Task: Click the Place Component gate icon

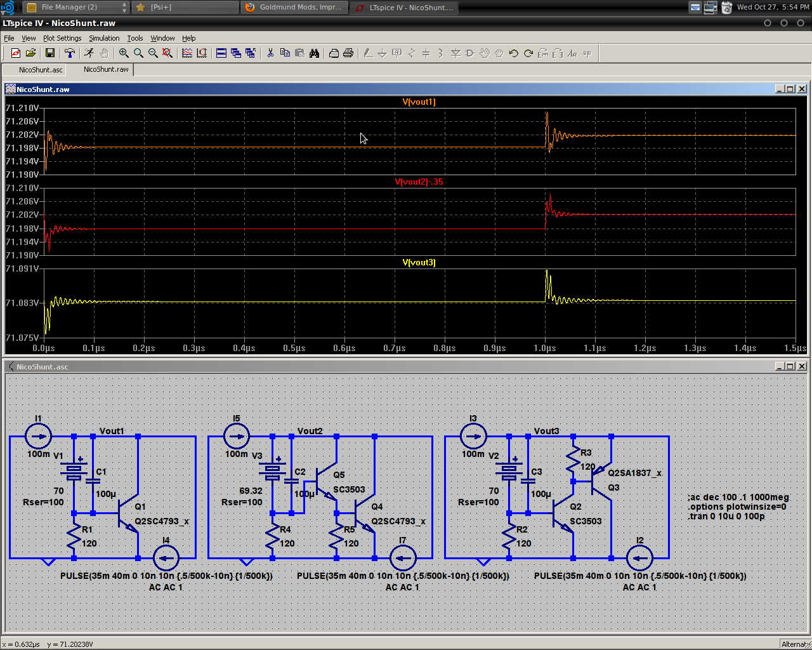Action: tap(470, 53)
